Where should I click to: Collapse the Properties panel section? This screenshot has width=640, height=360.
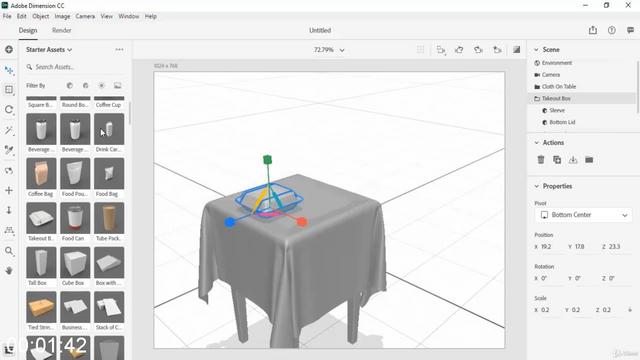coord(537,186)
